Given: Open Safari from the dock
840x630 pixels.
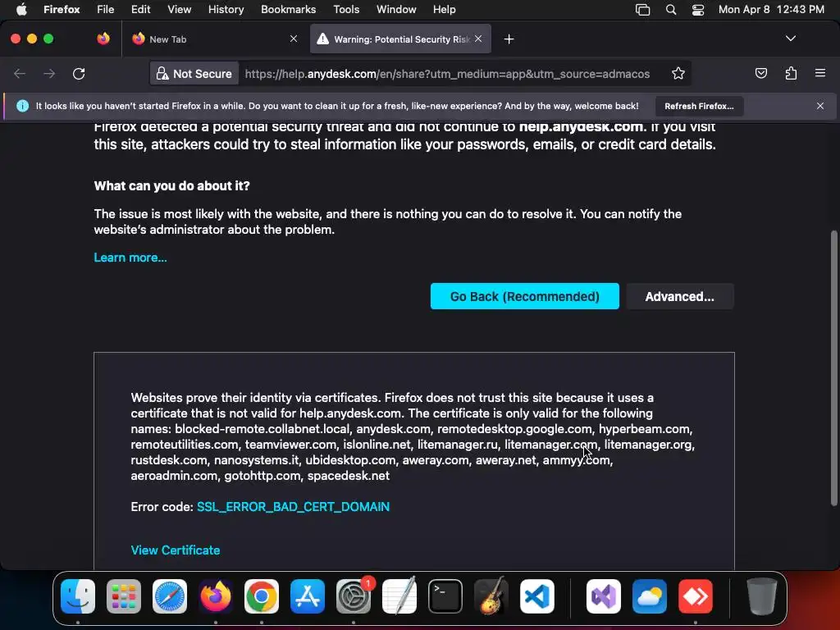Looking at the screenshot, I should (170, 596).
